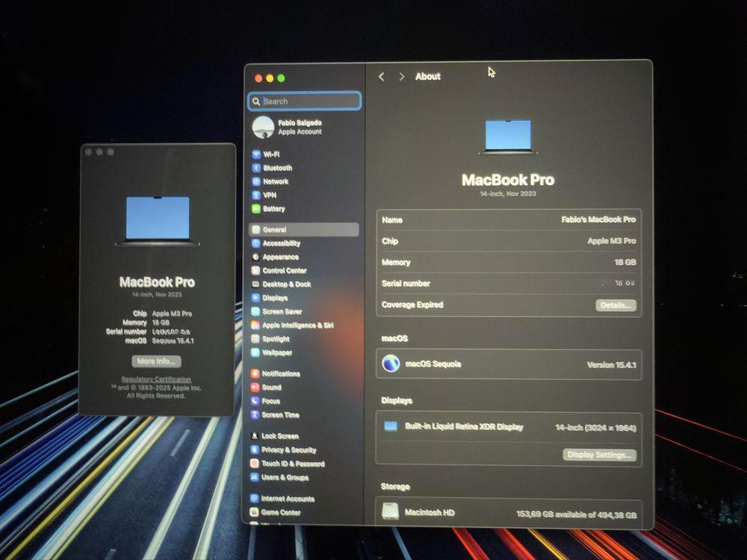Click the Macintosh HD drive icon

(390, 511)
